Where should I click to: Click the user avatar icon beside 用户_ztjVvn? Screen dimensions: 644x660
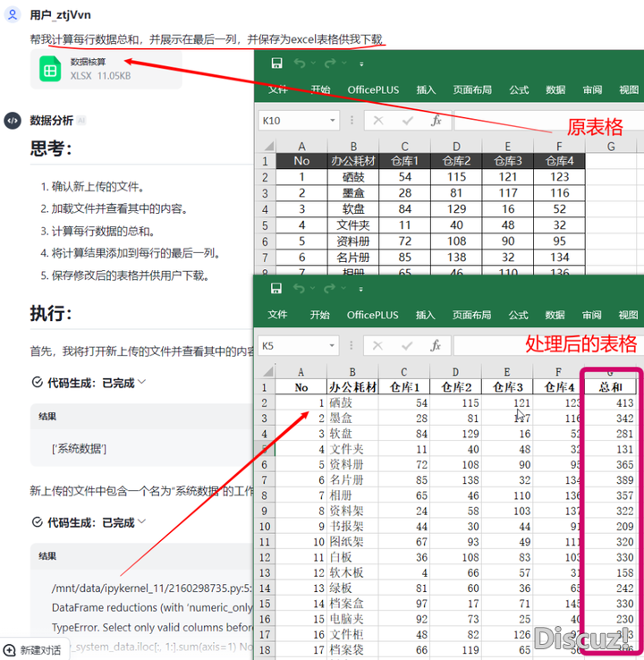[13, 15]
